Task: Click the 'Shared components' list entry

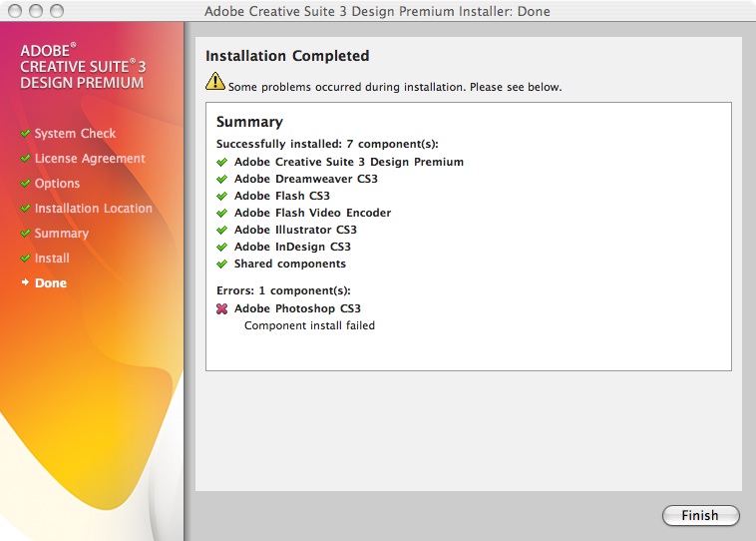Action: tap(290, 264)
